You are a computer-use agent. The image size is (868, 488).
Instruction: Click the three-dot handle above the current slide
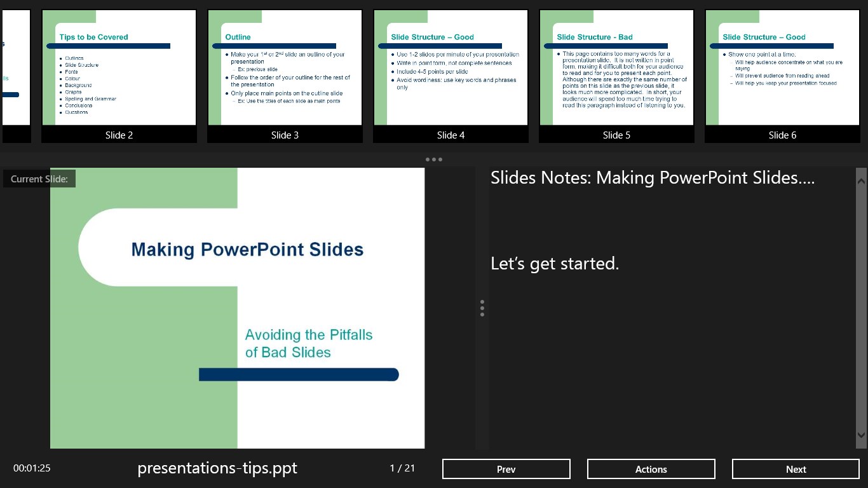(434, 159)
